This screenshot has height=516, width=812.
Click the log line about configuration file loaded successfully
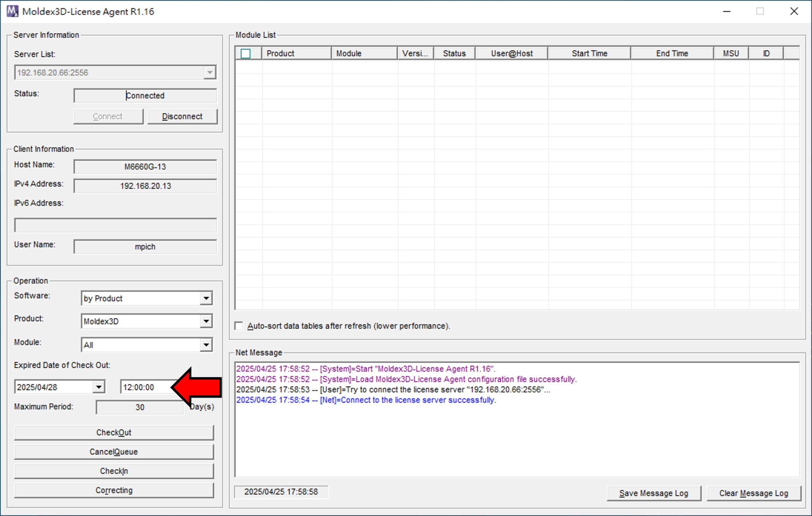click(x=407, y=379)
